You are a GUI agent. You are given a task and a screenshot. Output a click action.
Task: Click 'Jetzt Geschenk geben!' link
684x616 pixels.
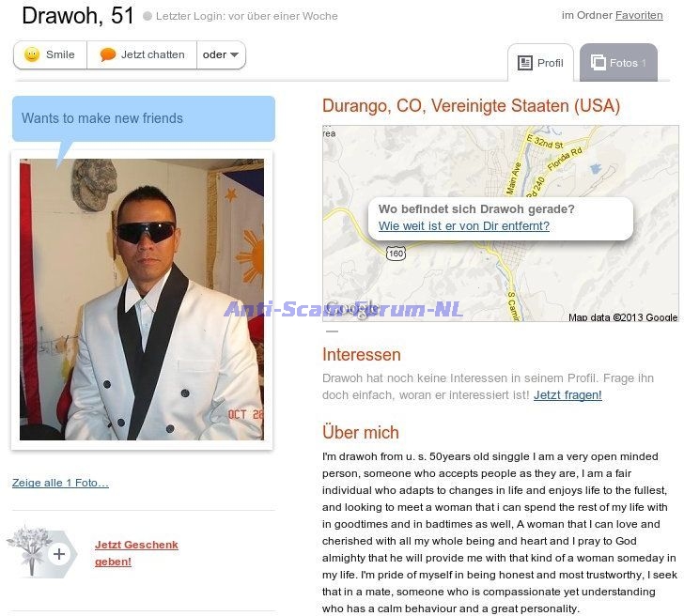[x=136, y=553]
